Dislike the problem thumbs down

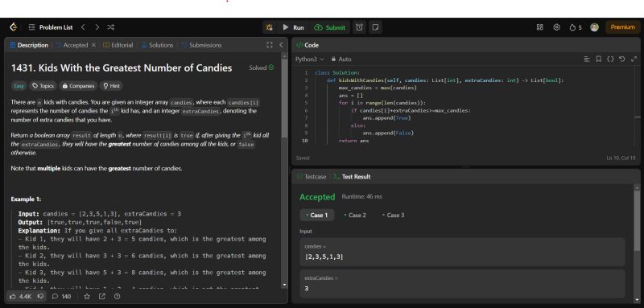(40, 296)
